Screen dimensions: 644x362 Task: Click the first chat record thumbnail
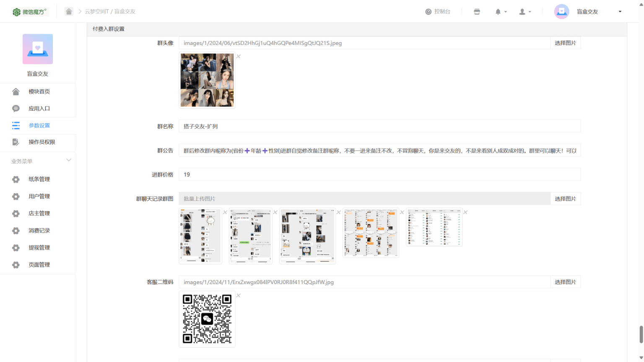click(x=200, y=236)
